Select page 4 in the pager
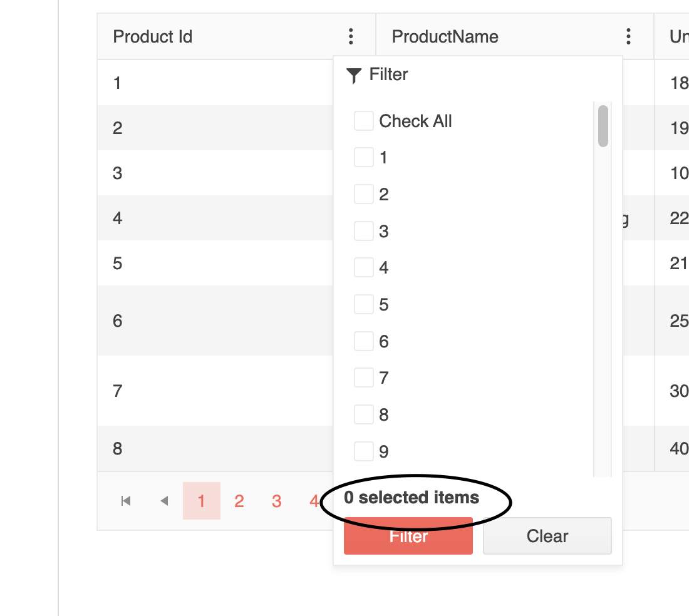This screenshot has width=689, height=616. pos(314,501)
